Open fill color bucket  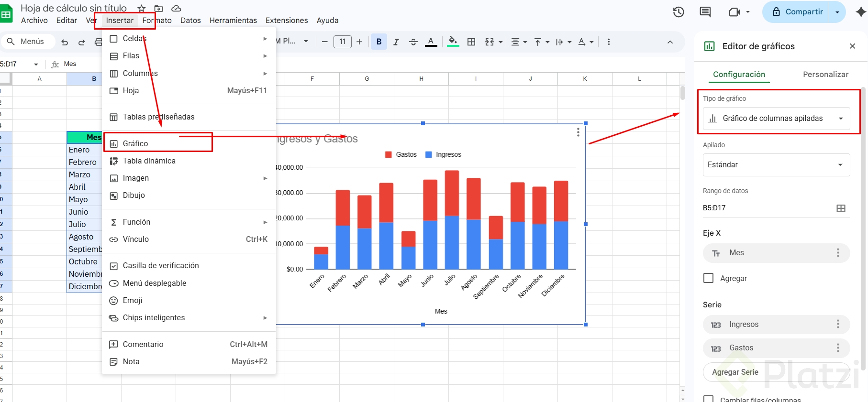point(453,42)
